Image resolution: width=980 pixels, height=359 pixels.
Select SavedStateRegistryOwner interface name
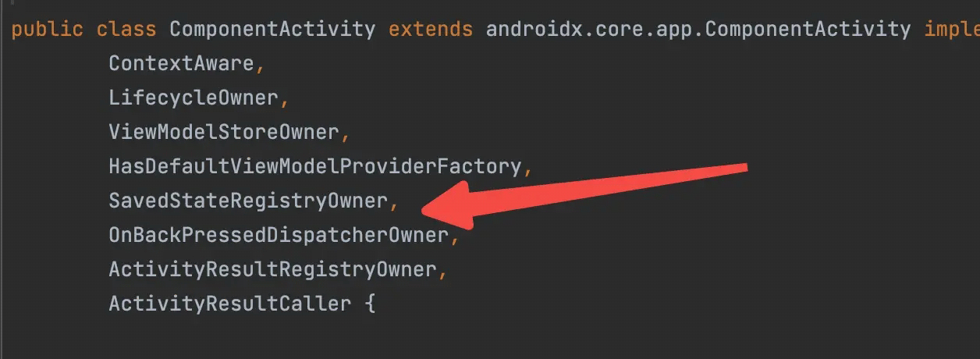[248, 201]
